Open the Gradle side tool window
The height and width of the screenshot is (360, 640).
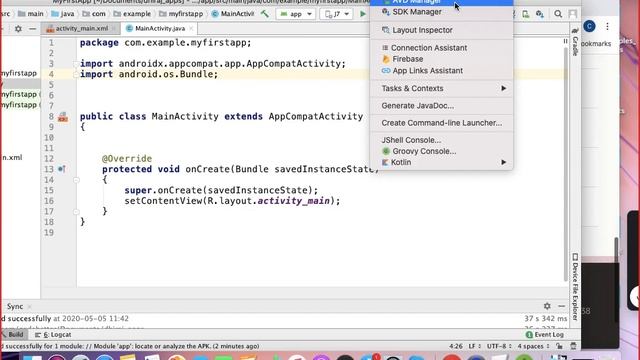pos(575,42)
